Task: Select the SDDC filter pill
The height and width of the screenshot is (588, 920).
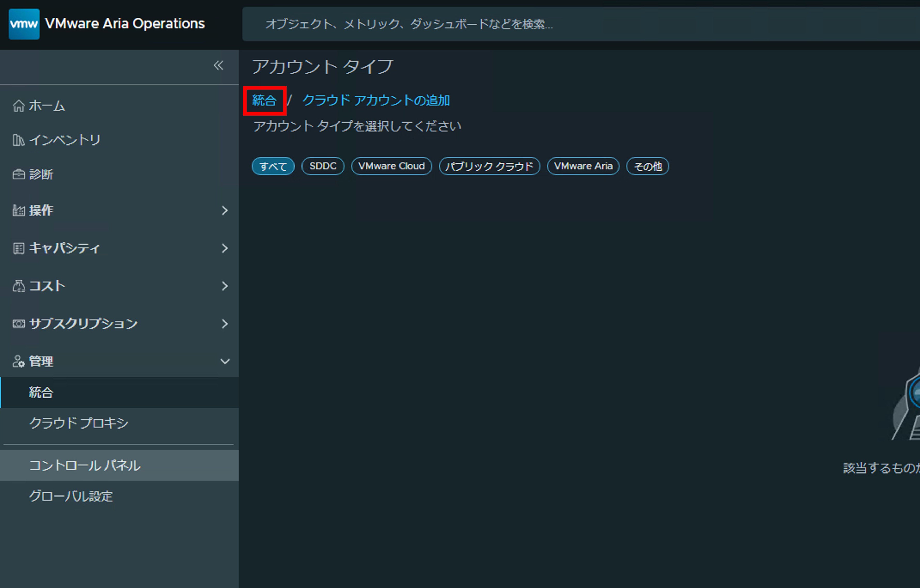Action: [323, 166]
